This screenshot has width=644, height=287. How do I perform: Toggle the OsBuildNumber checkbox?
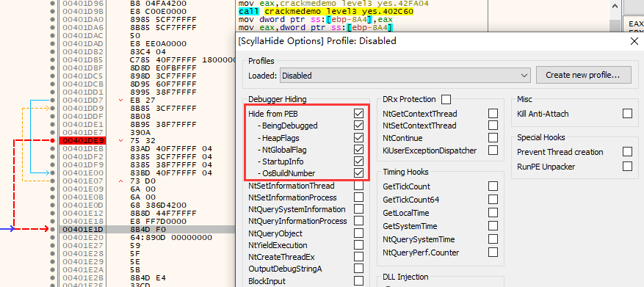pyautogui.click(x=358, y=172)
